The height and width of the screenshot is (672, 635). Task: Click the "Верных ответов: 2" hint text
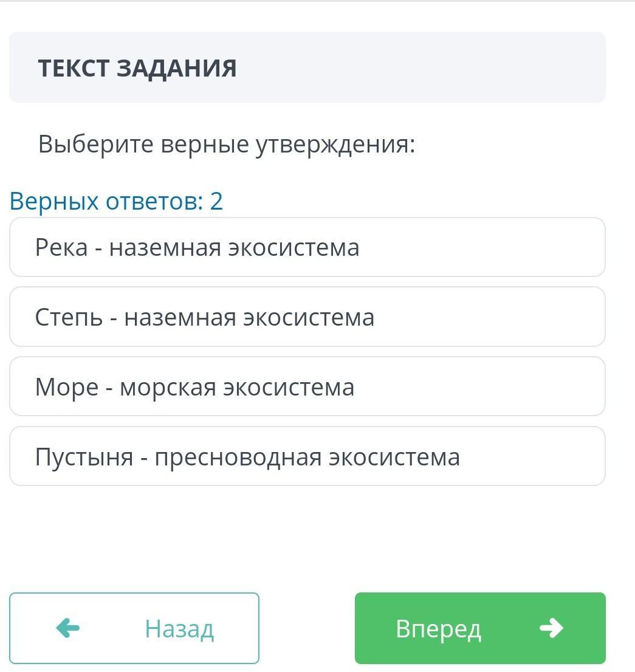click(117, 201)
